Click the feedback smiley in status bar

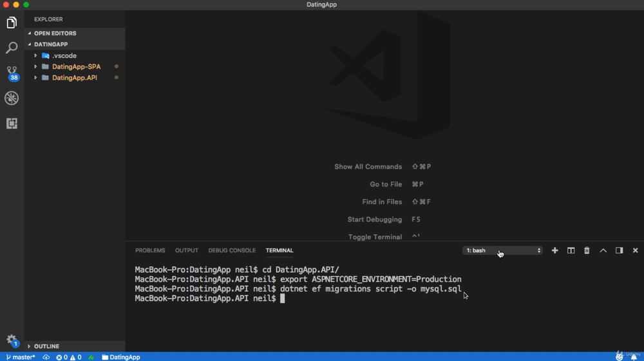(x=620, y=357)
